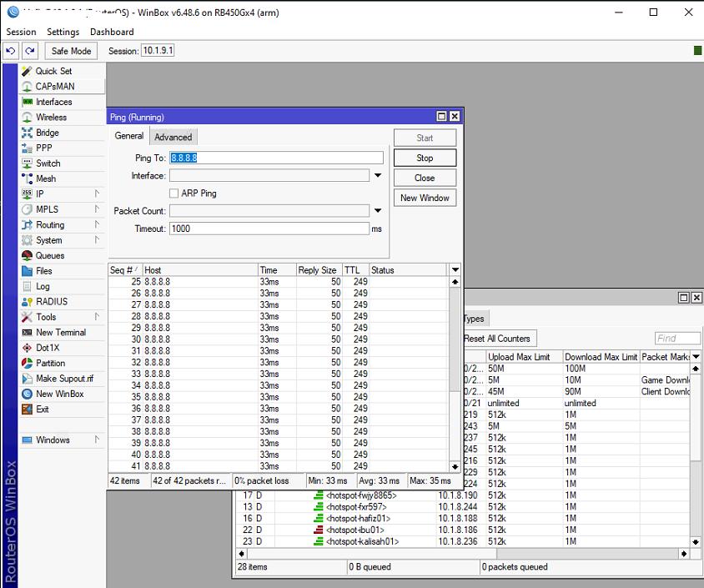The width and height of the screenshot is (704, 588).
Task: Open the Packet Count dropdown arrow
Action: coord(378,210)
